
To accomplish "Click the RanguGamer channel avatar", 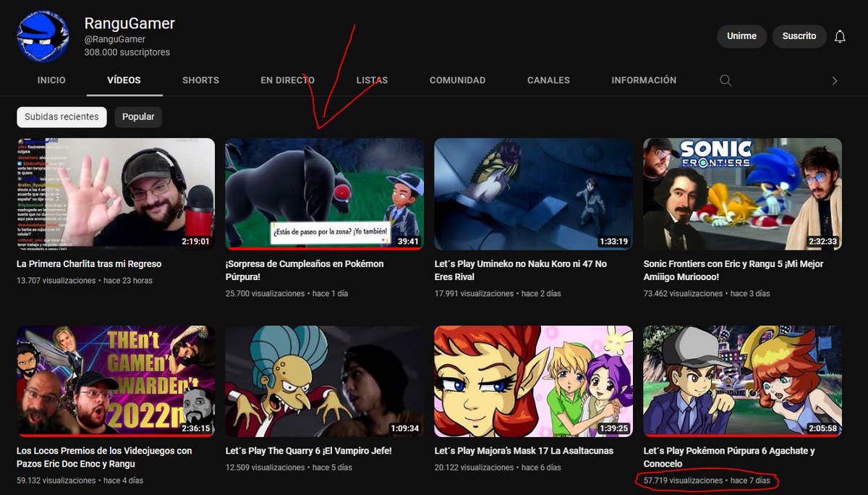I will [x=43, y=36].
